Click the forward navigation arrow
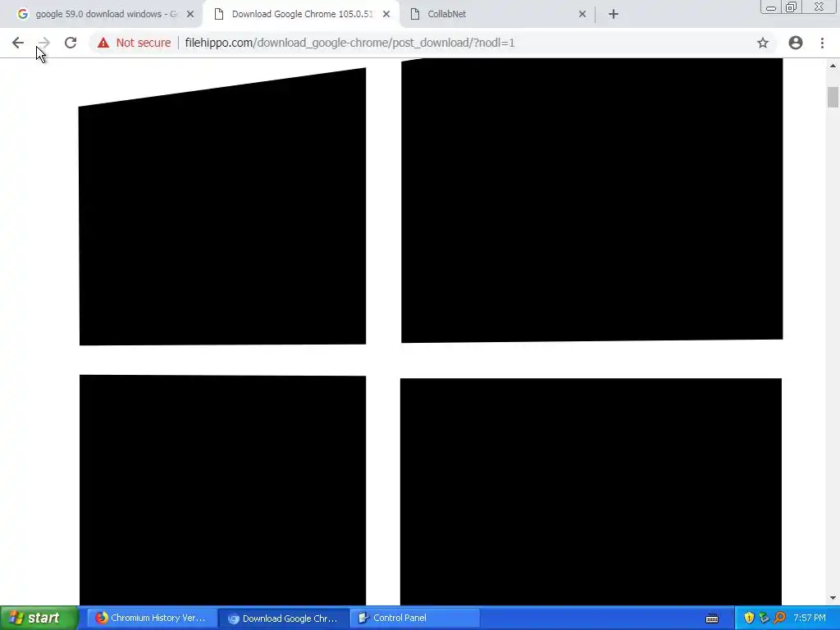Image resolution: width=840 pixels, height=630 pixels. click(x=44, y=43)
